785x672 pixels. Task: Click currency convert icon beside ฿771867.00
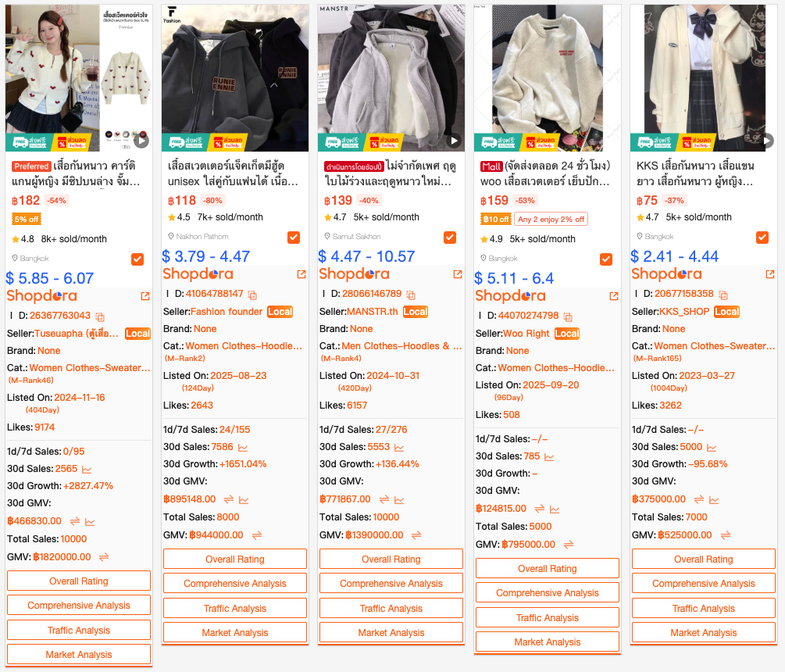tap(384, 499)
